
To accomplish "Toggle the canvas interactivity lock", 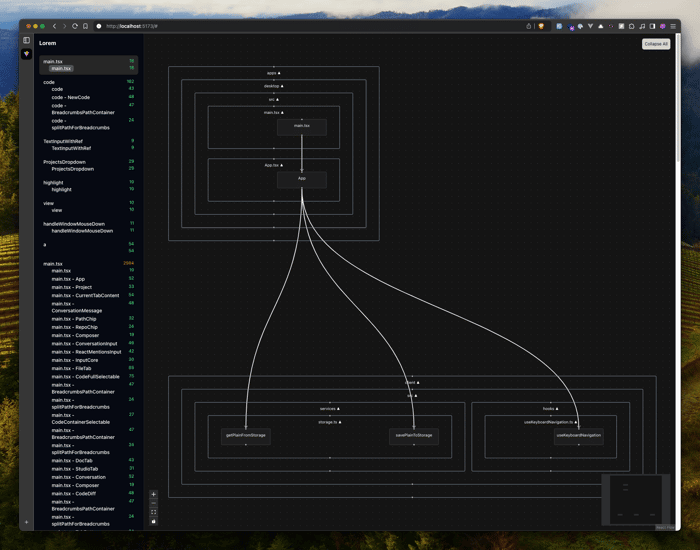I will click(x=153, y=521).
